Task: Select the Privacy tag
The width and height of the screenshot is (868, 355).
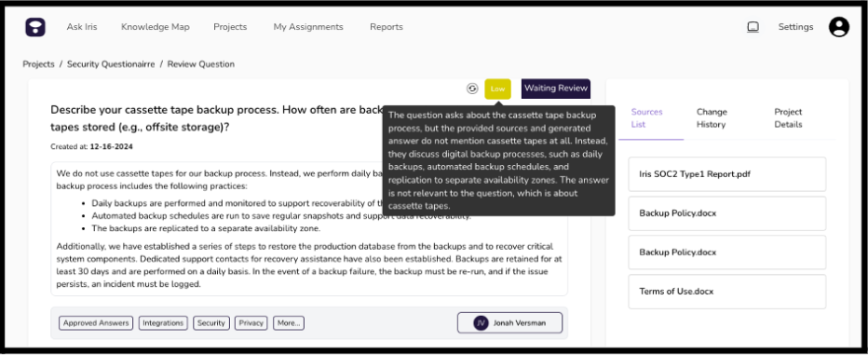Action: pos(251,323)
